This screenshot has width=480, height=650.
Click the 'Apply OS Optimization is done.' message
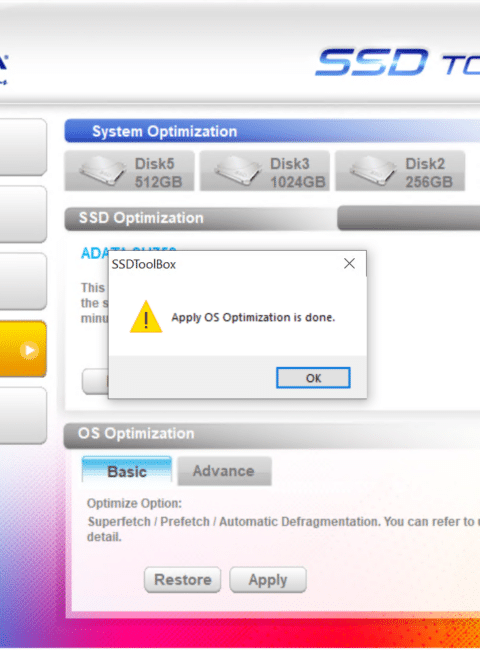click(253, 318)
